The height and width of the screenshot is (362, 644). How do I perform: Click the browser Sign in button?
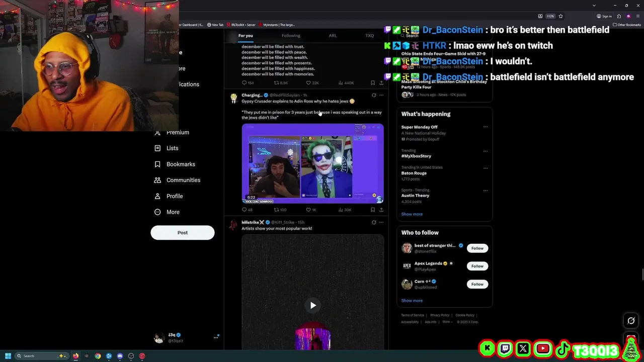coord(604,16)
